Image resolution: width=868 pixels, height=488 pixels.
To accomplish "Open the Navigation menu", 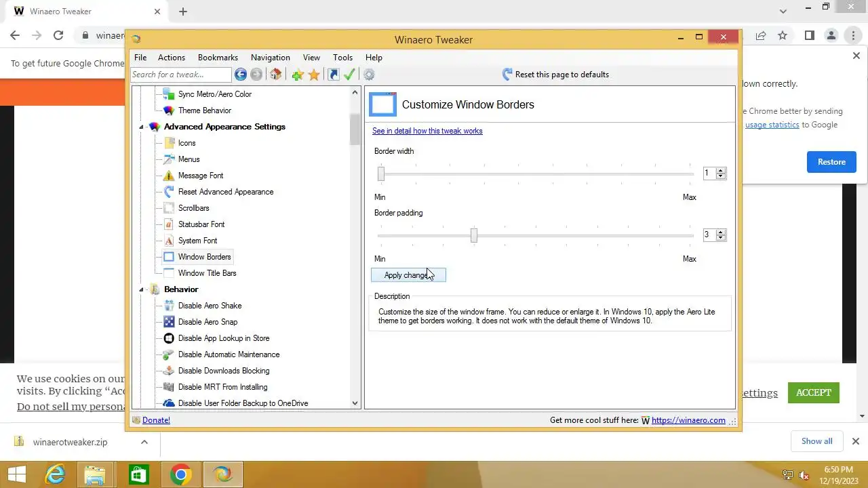I will tap(271, 58).
